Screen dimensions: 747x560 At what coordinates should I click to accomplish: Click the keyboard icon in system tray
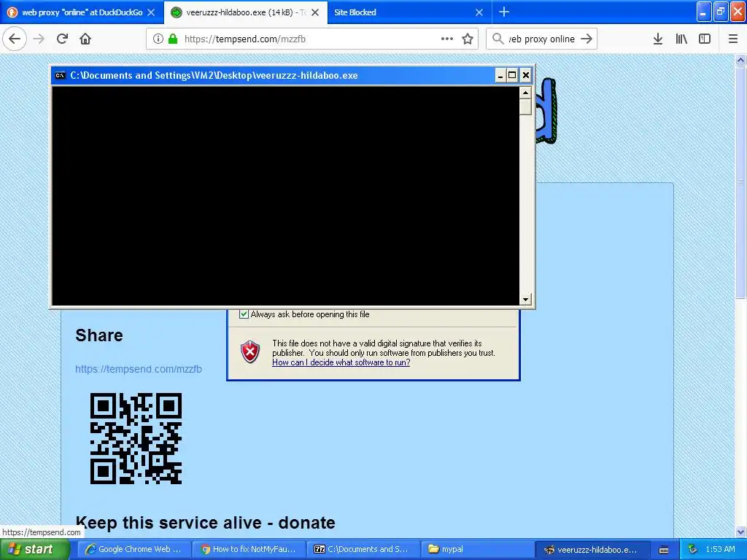pos(664,550)
